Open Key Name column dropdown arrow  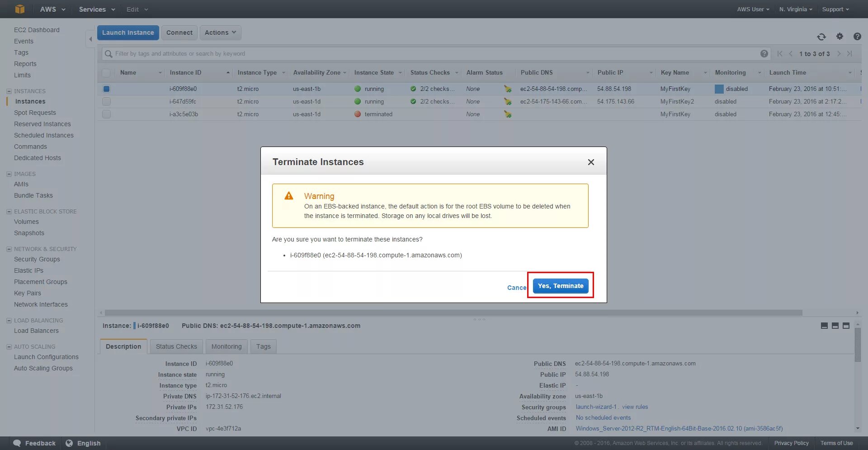pyautogui.click(x=705, y=73)
